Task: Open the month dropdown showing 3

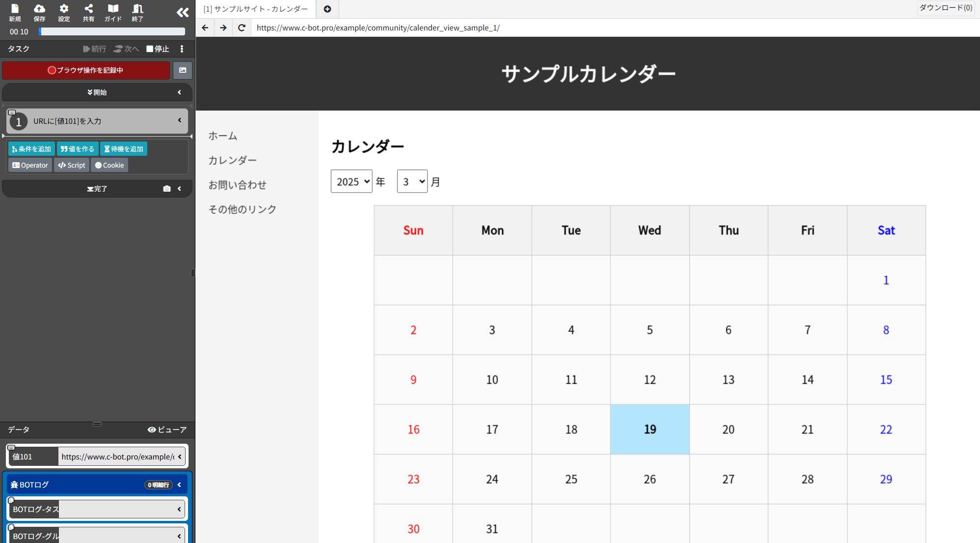Action: pos(412,181)
